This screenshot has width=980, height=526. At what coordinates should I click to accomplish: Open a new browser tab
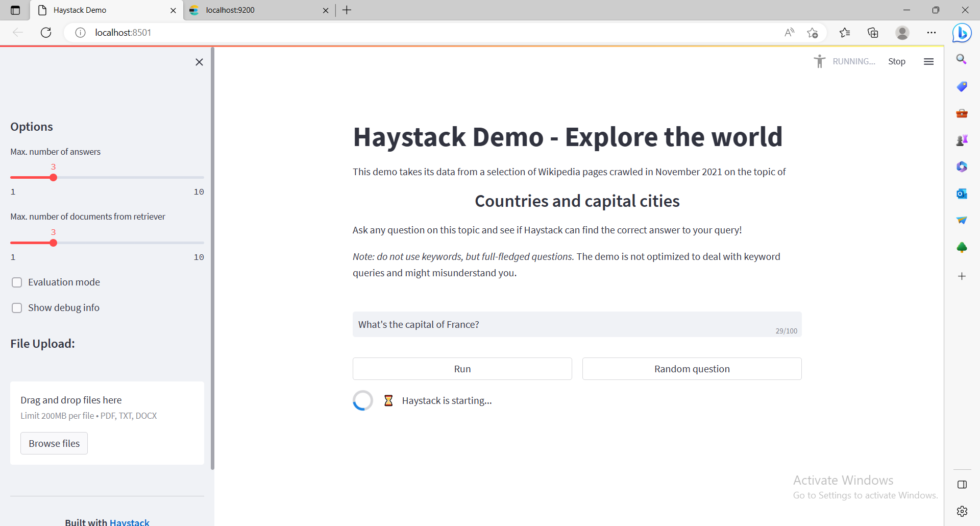click(347, 10)
